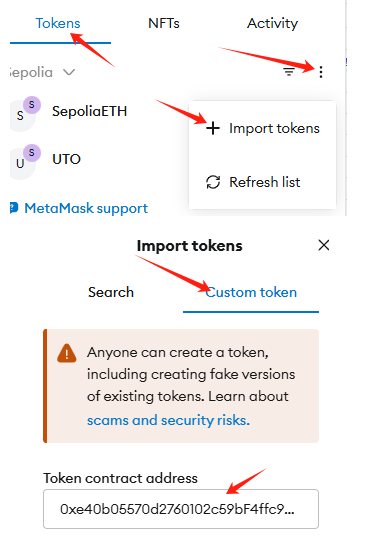Expand the Sepolia network dropdown chevron
Image resolution: width=369 pixels, height=547 pixels.
click(x=69, y=72)
